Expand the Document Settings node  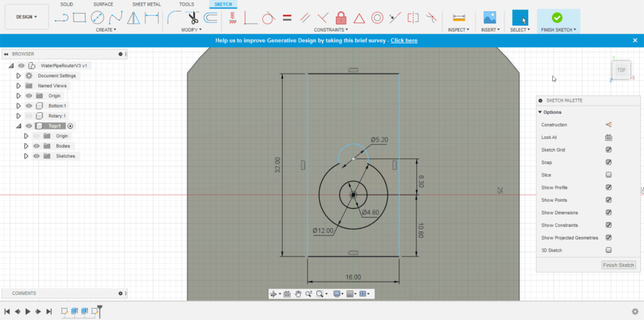(19, 75)
